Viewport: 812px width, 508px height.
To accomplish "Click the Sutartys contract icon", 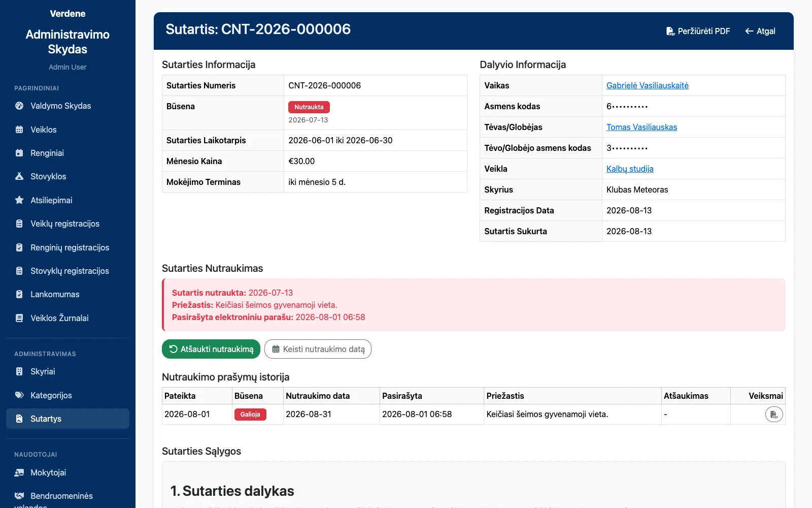I will click(19, 419).
